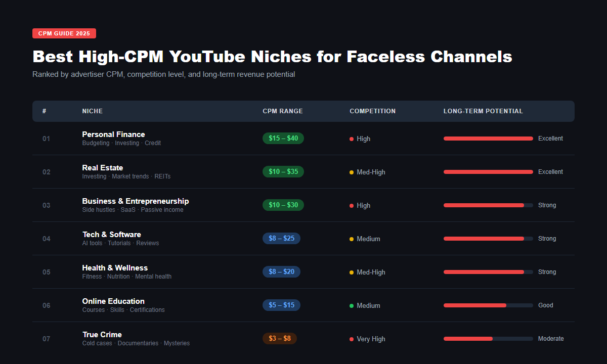Select the Real Estate niche name
The height and width of the screenshot is (364, 607).
coord(103,168)
